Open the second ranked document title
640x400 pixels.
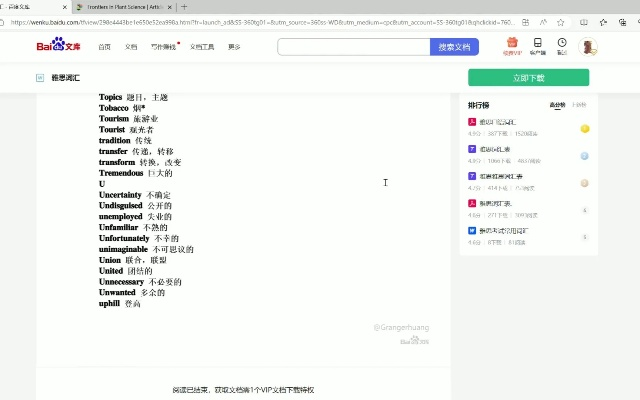point(495,149)
